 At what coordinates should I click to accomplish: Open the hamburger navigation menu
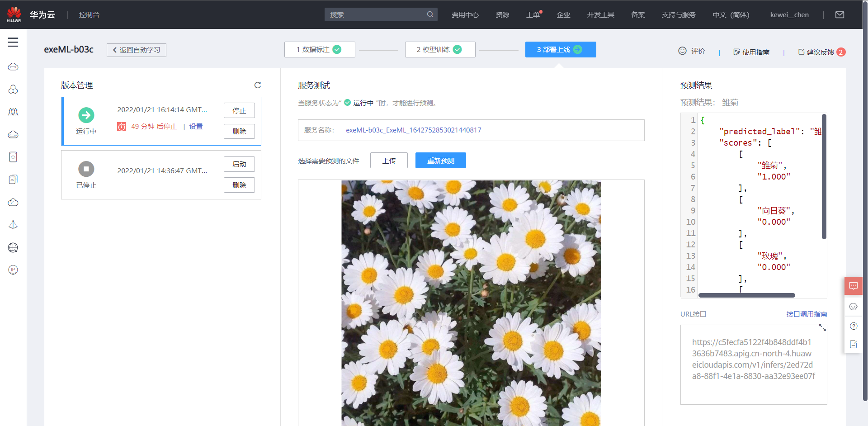(x=13, y=43)
